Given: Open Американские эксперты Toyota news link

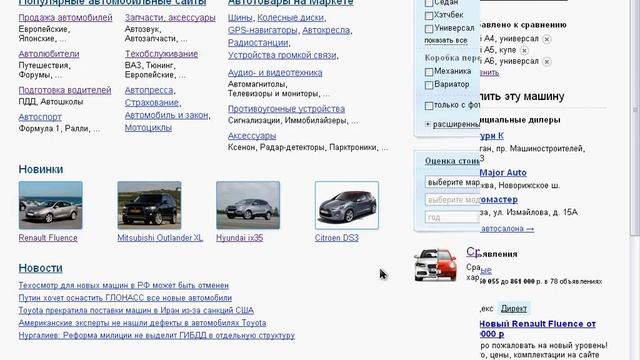Looking at the screenshot, I should coord(142,323).
